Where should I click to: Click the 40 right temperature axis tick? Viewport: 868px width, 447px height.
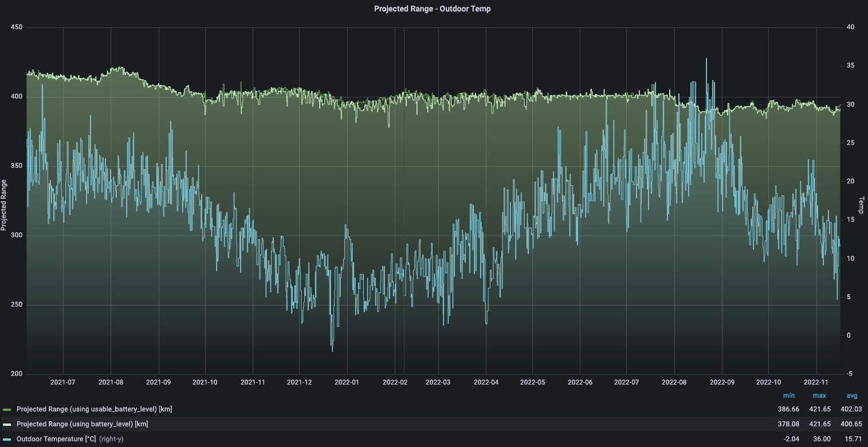[850, 27]
